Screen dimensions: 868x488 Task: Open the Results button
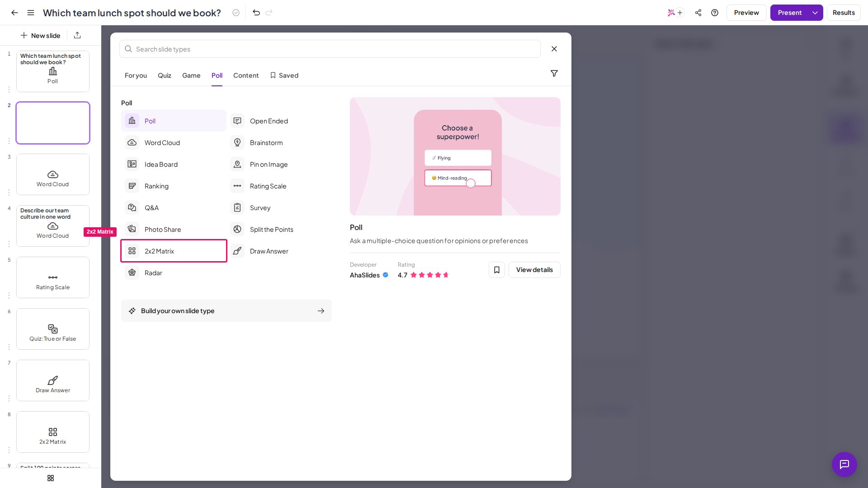click(x=844, y=13)
